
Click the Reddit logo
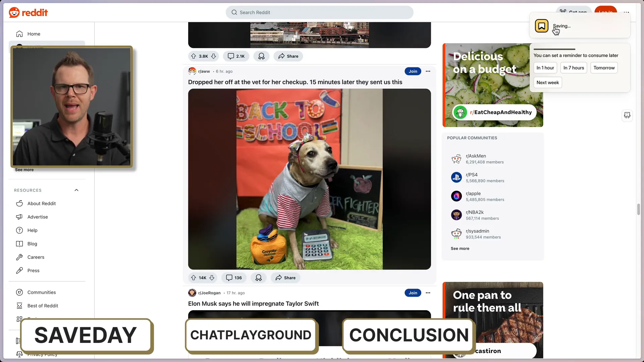point(28,12)
